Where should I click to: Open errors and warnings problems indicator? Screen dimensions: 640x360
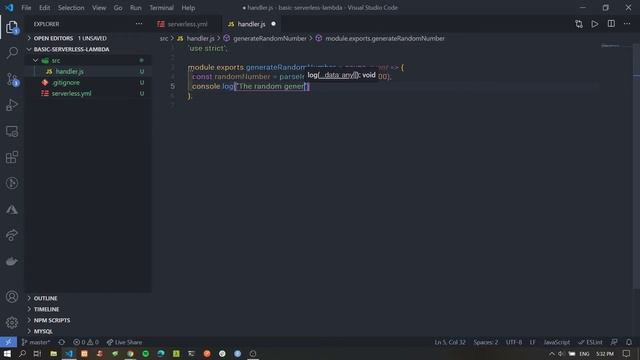pos(86,342)
